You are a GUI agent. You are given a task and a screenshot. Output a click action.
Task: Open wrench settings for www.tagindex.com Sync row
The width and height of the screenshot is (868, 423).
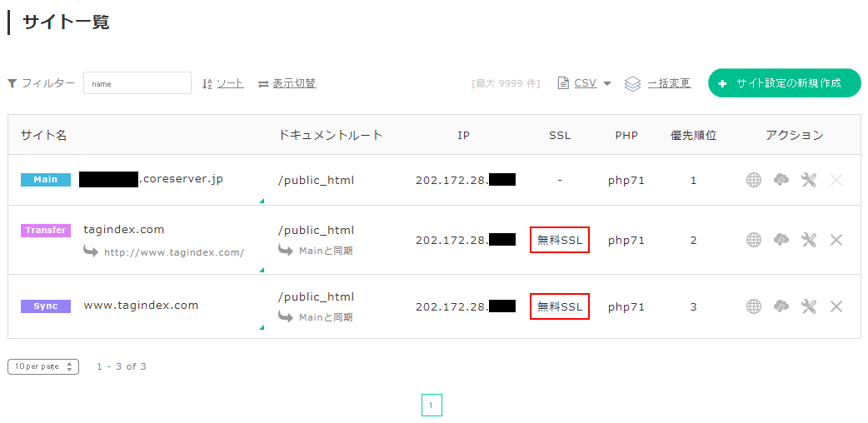(x=808, y=306)
